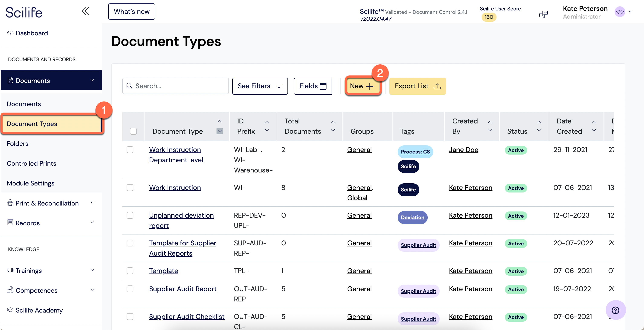Toggle the select-all header checkbox

point(133,131)
